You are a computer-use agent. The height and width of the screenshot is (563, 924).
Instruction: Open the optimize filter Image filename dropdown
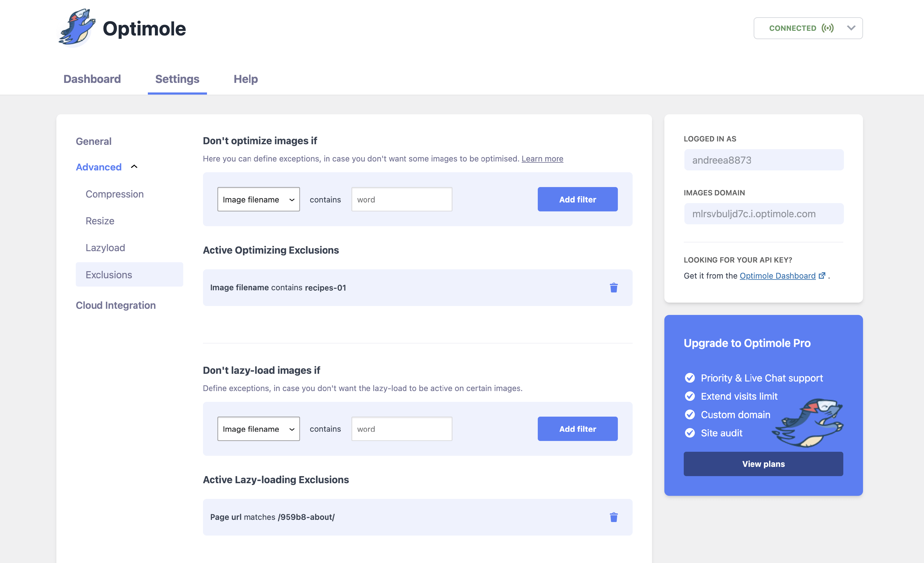(258, 200)
